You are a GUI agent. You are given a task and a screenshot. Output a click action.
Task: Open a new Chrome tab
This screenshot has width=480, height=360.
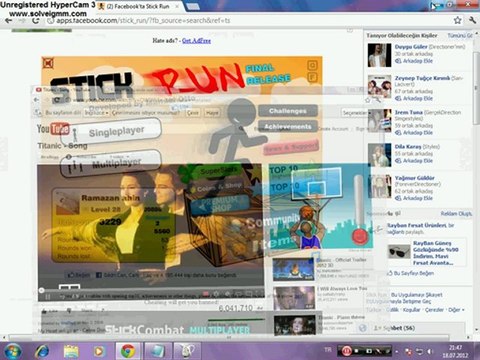(x=192, y=6)
